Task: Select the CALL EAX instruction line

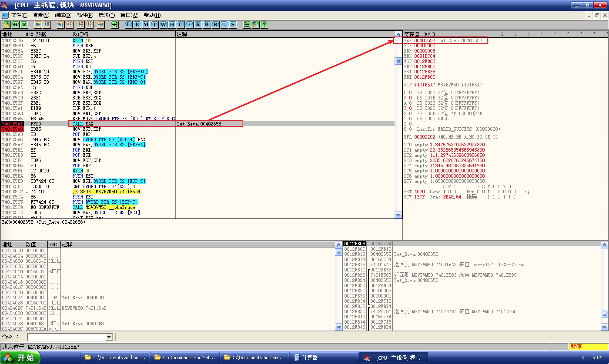Action: pyautogui.click(x=83, y=124)
